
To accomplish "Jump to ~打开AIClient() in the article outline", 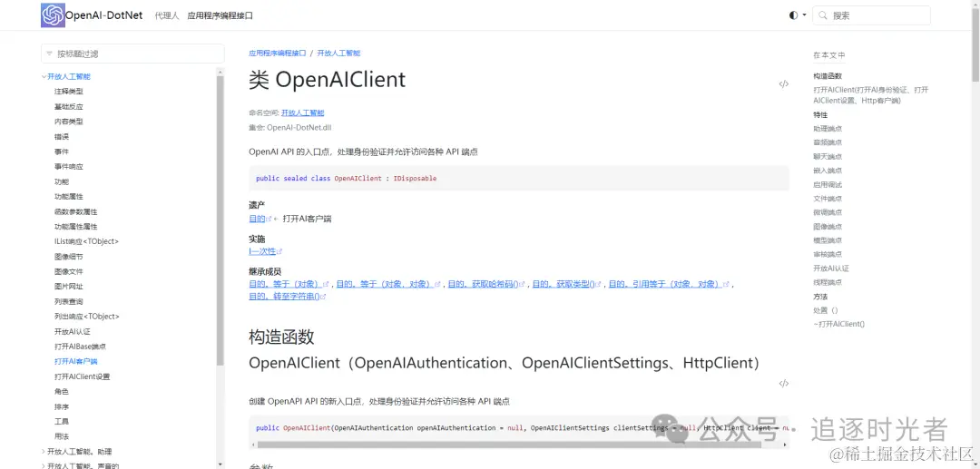I will pos(838,324).
